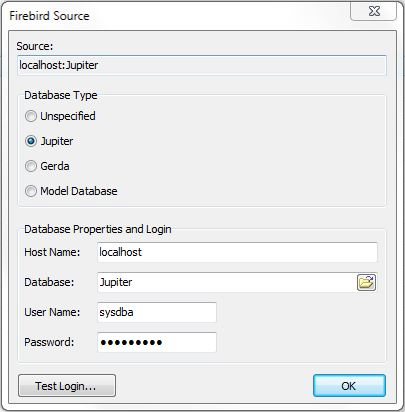
Task: Click the Database Properties and Login heading
Action: pyautogui.click(x=98, y=229)
